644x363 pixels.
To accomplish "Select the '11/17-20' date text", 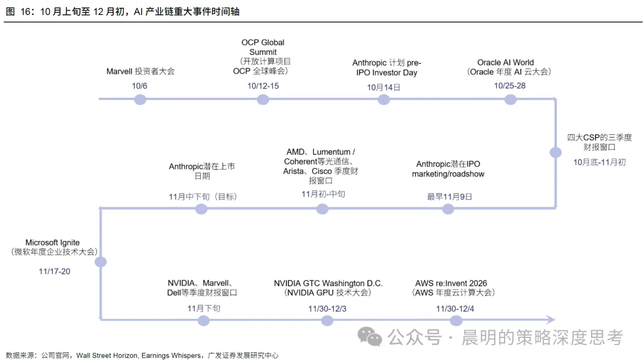I will pos(55,271).
